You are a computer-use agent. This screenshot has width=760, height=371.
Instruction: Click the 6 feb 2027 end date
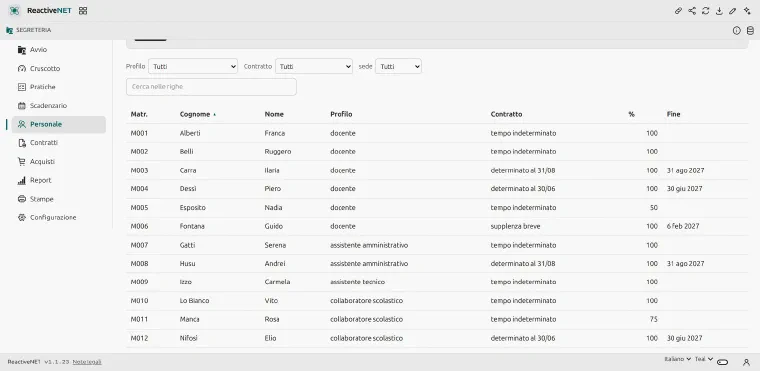point(683,226)
